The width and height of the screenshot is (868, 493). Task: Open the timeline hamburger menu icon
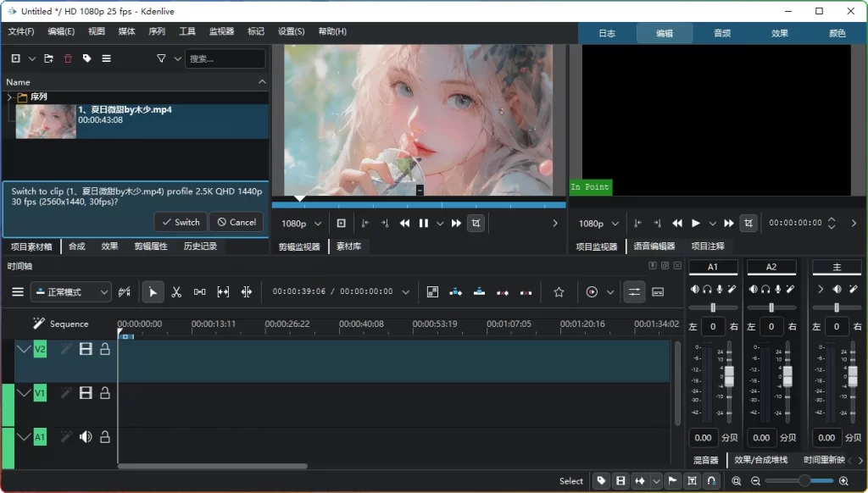point(17,291)
